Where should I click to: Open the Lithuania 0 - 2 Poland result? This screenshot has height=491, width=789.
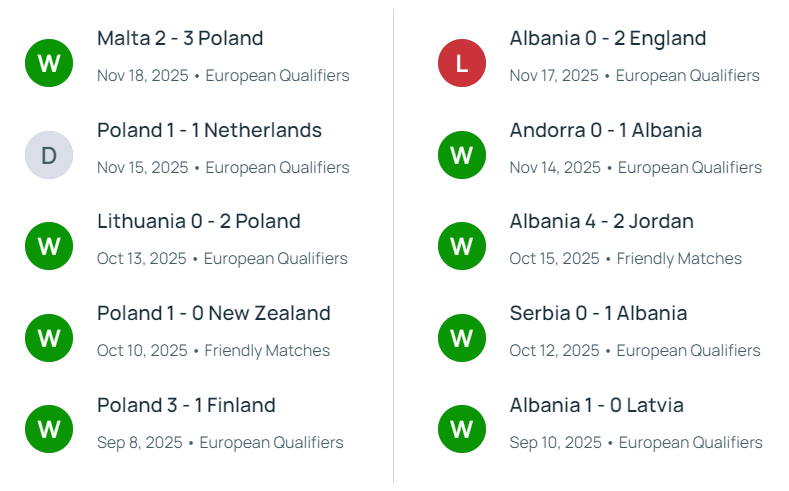point(198,222)
